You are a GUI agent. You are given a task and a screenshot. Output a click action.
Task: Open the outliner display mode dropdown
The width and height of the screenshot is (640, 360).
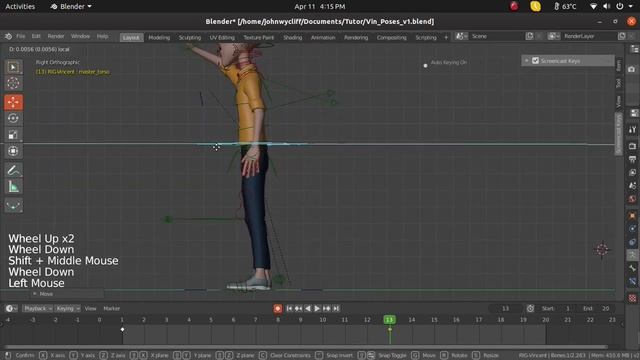634,49
